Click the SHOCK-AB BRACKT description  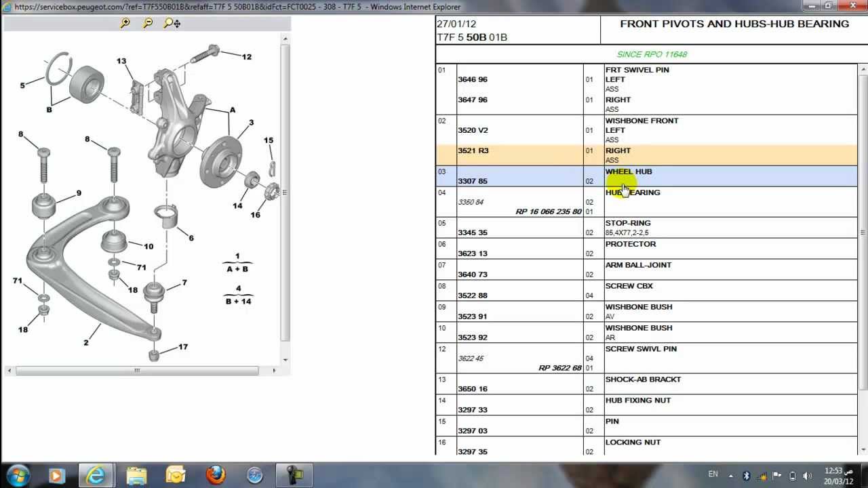(643, 380)
